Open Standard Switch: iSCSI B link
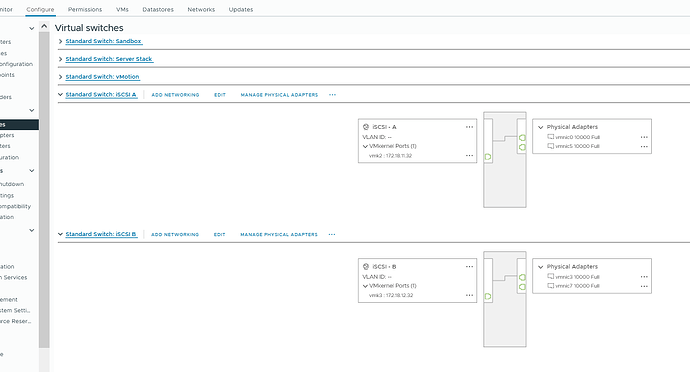Viewport: 690px width, 372px height. [101, 234]
